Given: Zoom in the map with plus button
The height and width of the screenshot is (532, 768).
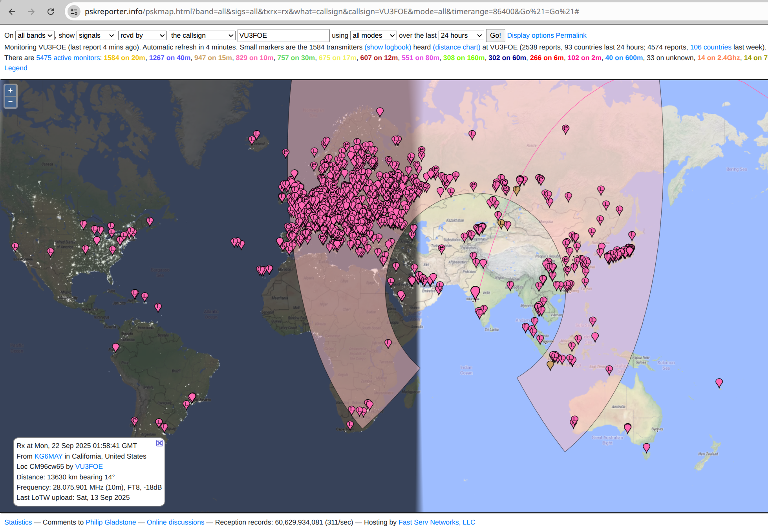Looking at the screenshot, I should coord(11,91).
